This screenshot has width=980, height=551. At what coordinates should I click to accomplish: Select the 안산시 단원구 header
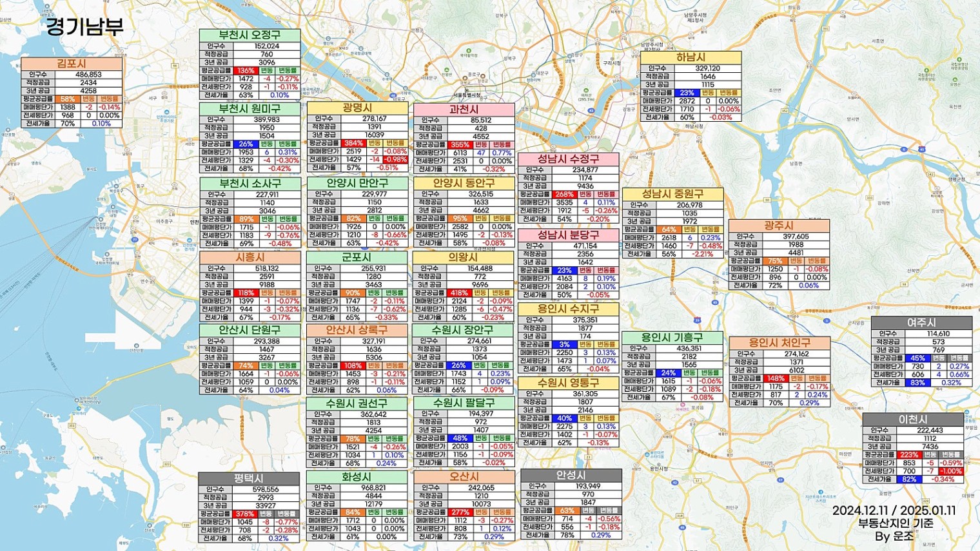[250, 330]
